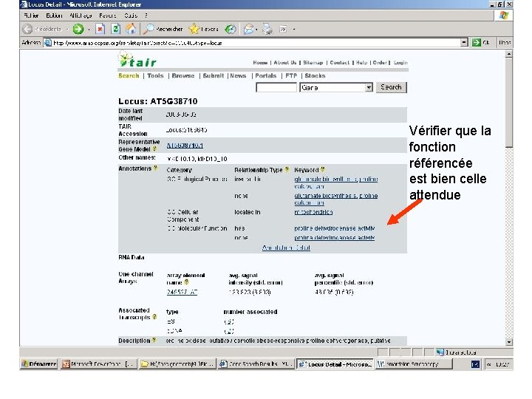Open the Annotation Detail link
This screenshot has height=399, width=532.
pyautogui.click(x=287, y=248)
